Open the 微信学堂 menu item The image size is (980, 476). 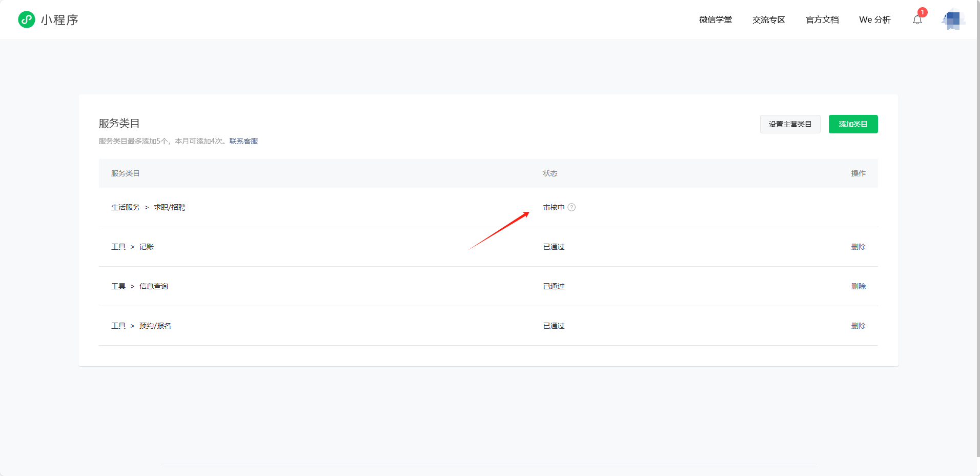point(716,20)
